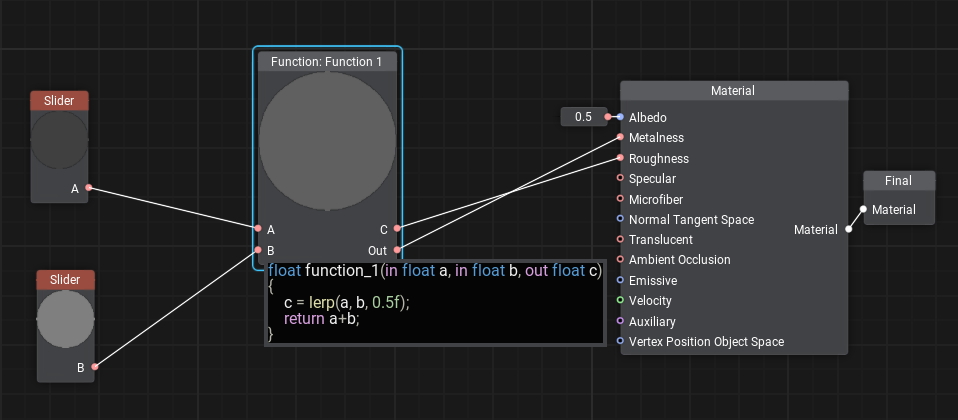Click the bottom Slider's B output port

(x=95, y=368)
